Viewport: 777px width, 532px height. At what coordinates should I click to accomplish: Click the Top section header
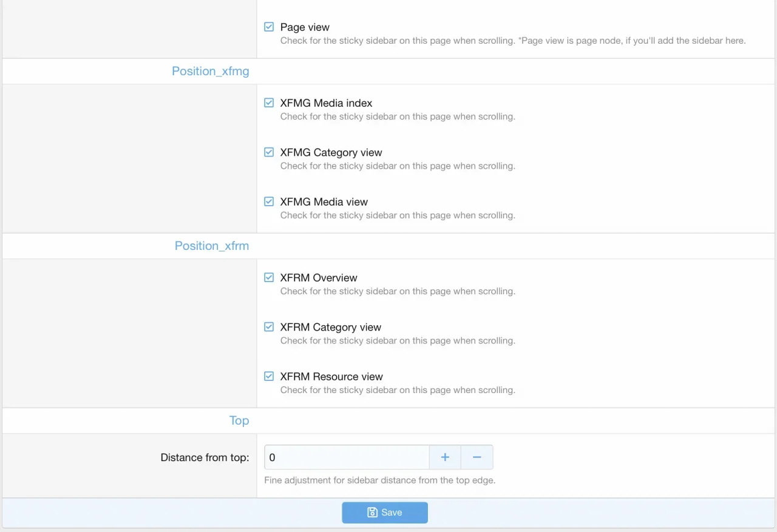239,421
